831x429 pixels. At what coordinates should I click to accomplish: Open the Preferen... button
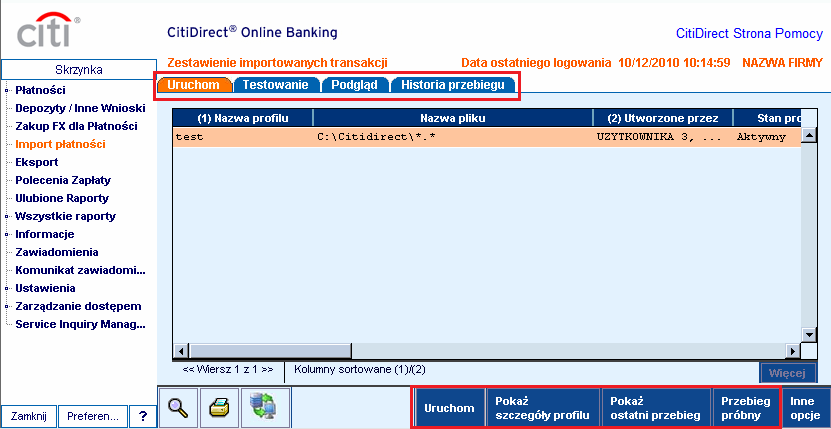click(93, 416)
